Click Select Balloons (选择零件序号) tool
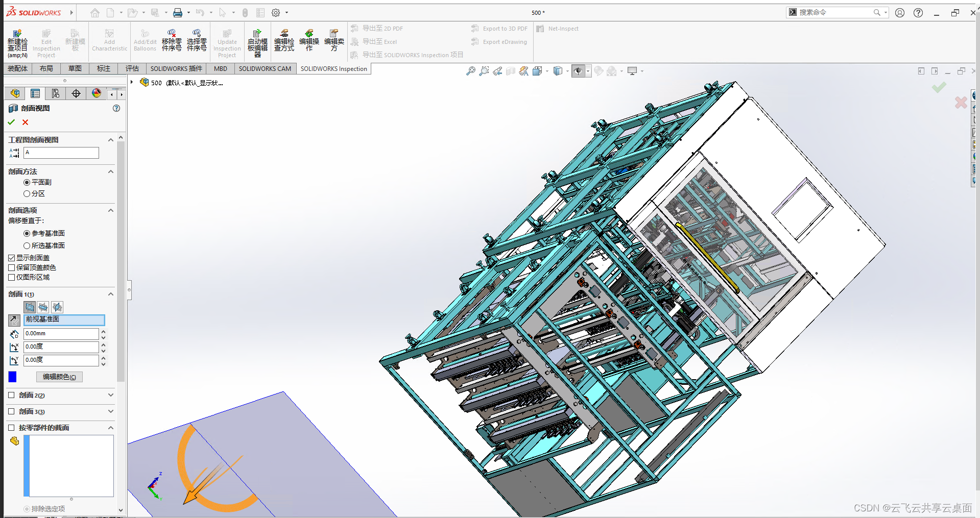The width and height of the screenshot is (980, 518). coord(197,41)
